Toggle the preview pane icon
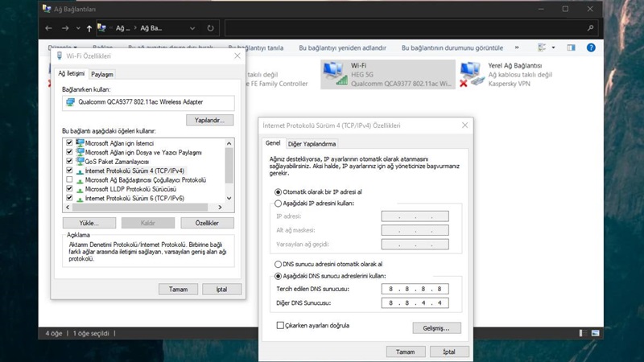Screen dimensions: 644x362 pos(571,47)
